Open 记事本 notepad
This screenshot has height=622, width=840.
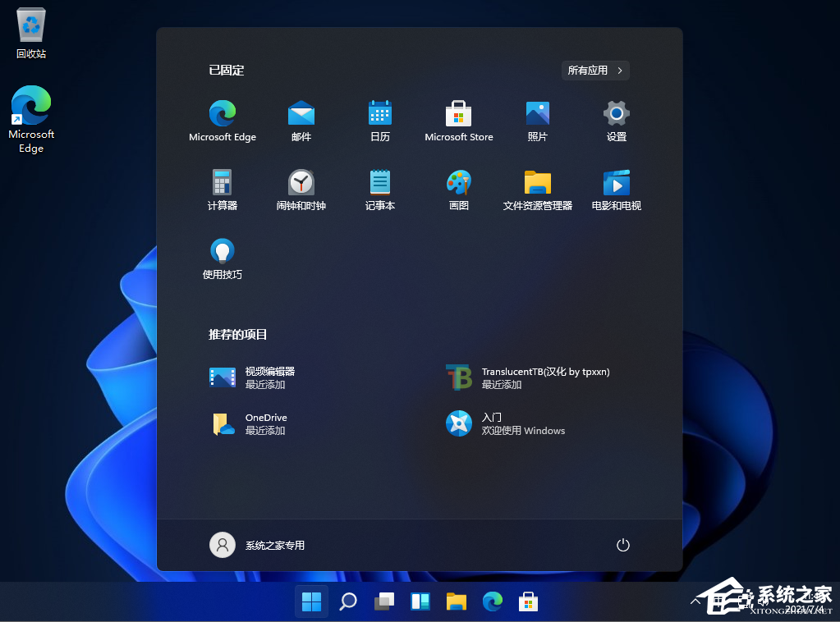[379, 189]
